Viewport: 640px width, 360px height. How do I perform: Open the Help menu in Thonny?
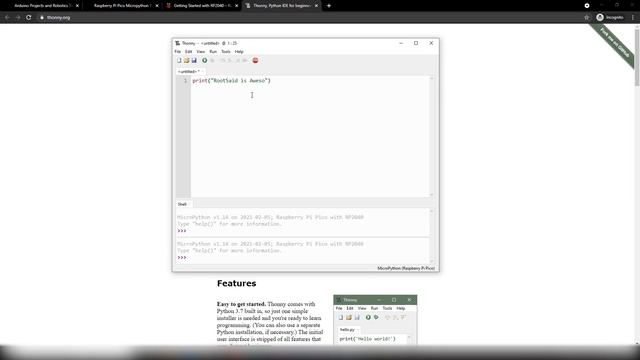pyautogui.click(x=239, y=52)
